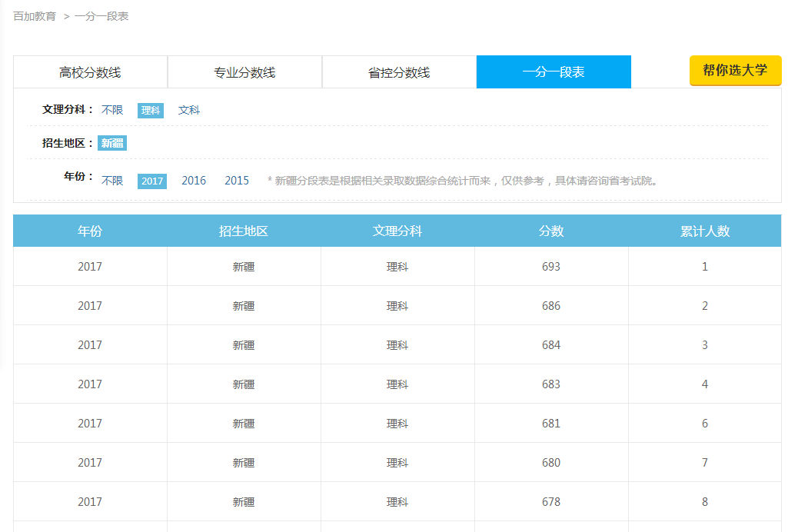Select the 新疆 region filter
Screen dimensions: 808x532
112,143
